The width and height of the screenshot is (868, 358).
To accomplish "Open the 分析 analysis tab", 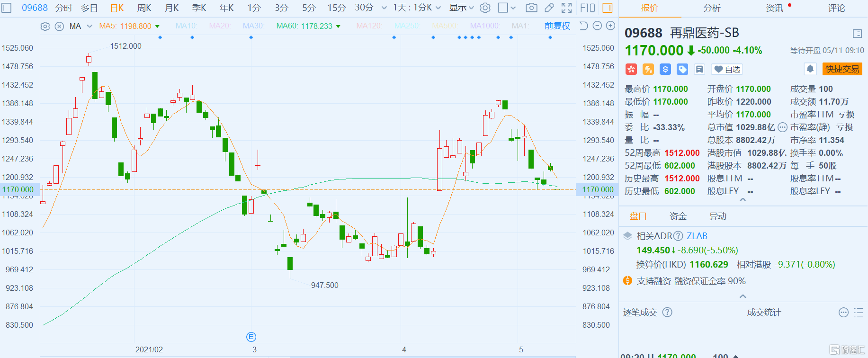I will point(712,8).
